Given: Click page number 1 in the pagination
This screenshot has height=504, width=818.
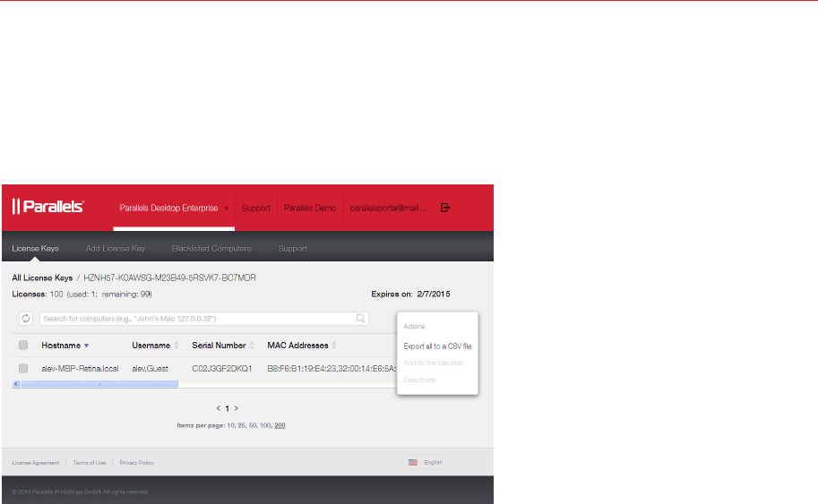Looking at the screenshot, I should 227,408.
